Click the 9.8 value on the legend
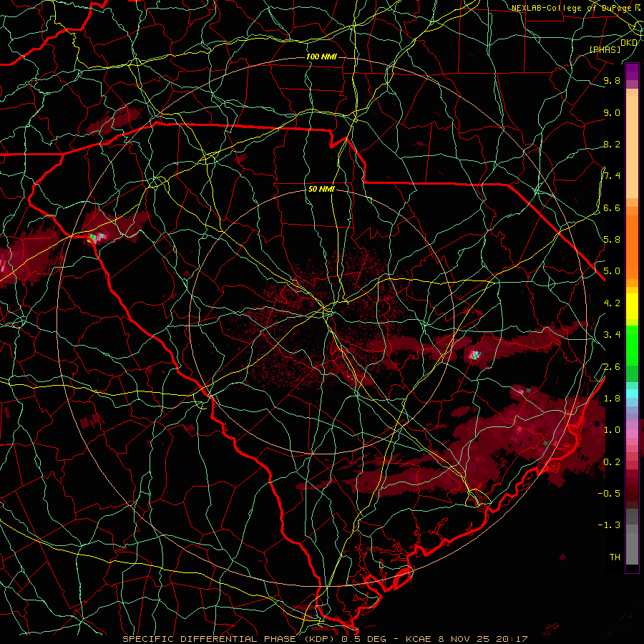This screenshot has width=644, height=644. (612, 80)
